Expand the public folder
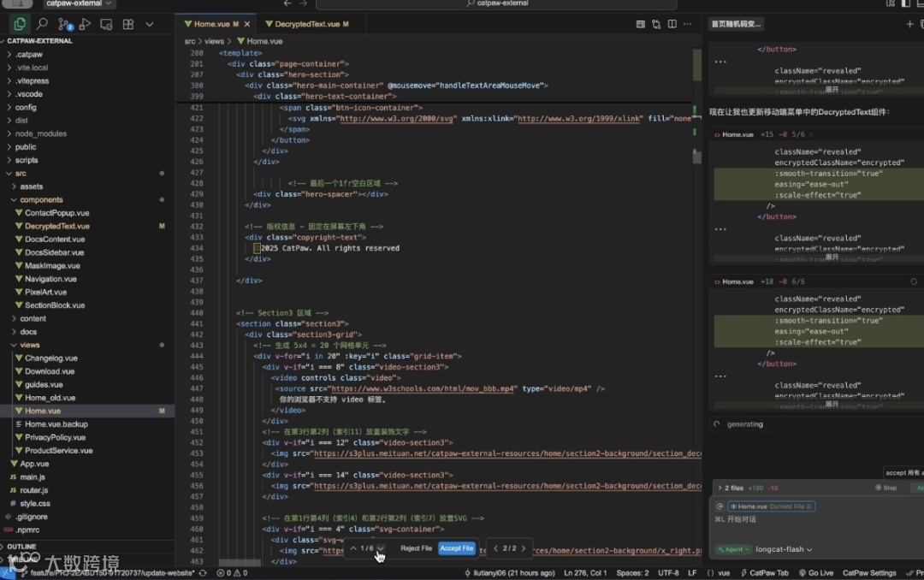Image resolution: width=924 pixels, height=580 pixels. (x=26, y=147)
